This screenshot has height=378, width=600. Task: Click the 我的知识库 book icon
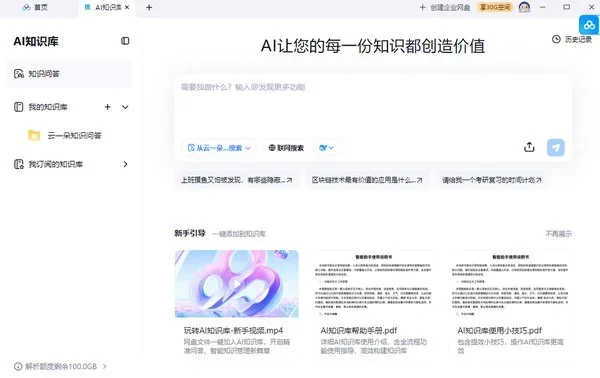pyautogui.click(x=18, y=107)
